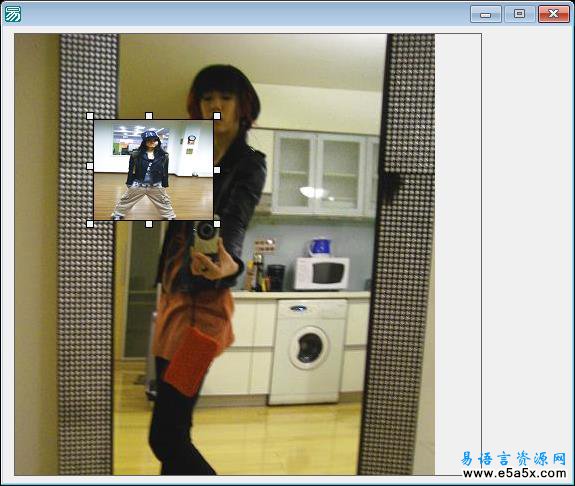The image size is (575, 486).
Task: Close the window with the red X
Action: (554, 14)
